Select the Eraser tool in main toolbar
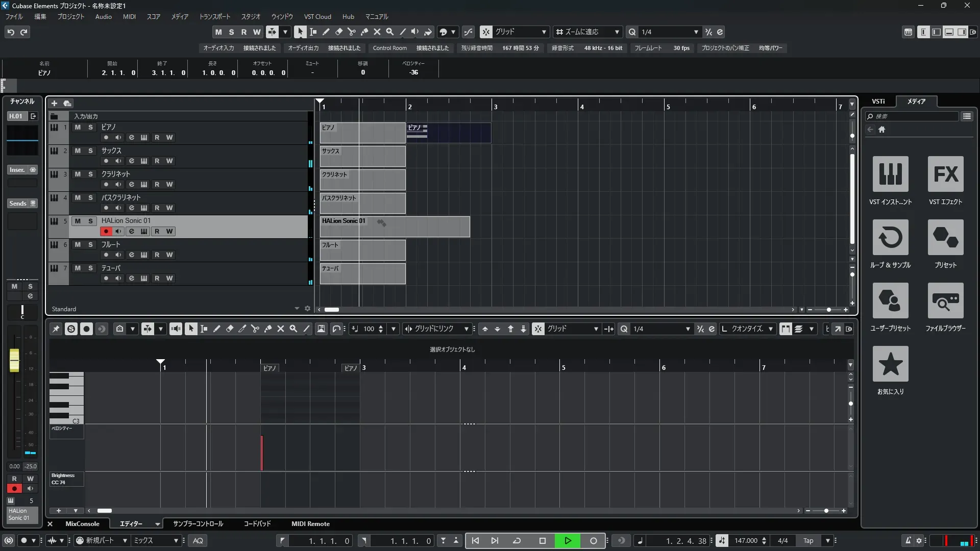The width and height of the screenshot is (980, 551). click(339, 32)
